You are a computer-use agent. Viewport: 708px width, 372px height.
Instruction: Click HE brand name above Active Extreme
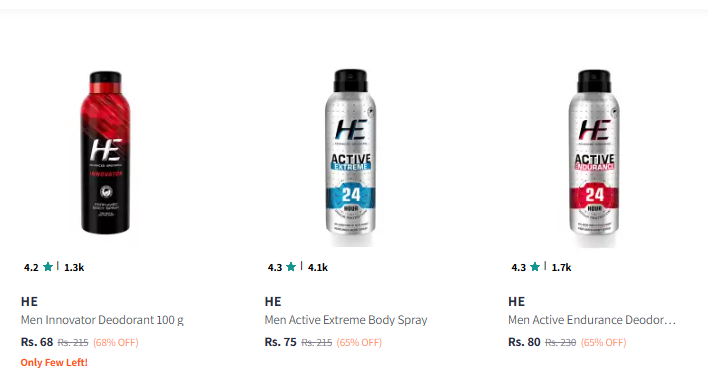click(273, 302)
